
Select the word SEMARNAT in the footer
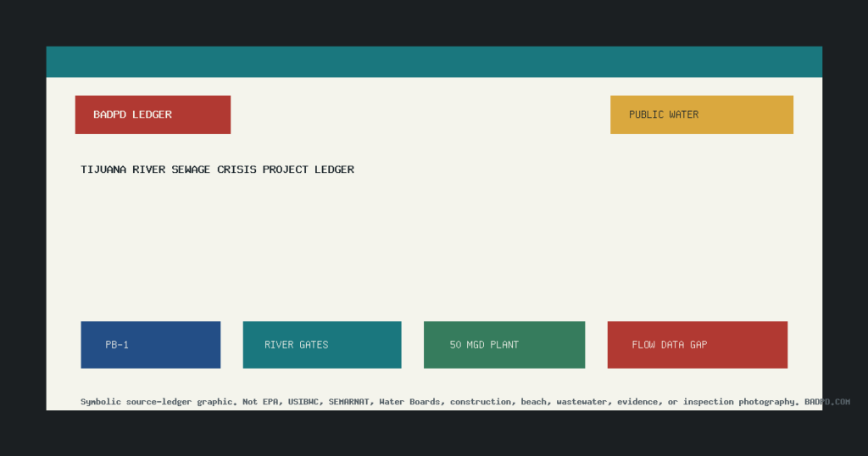tap(348, 402)
